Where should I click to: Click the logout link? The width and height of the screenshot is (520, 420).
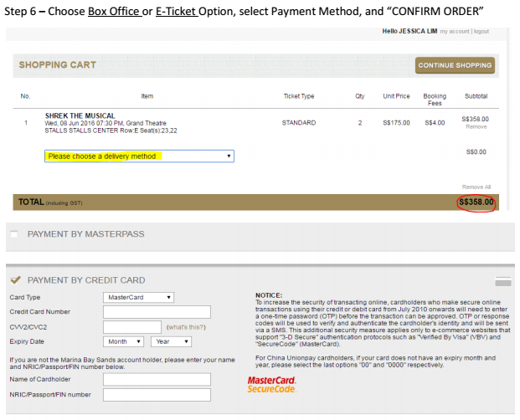point(481,32)
